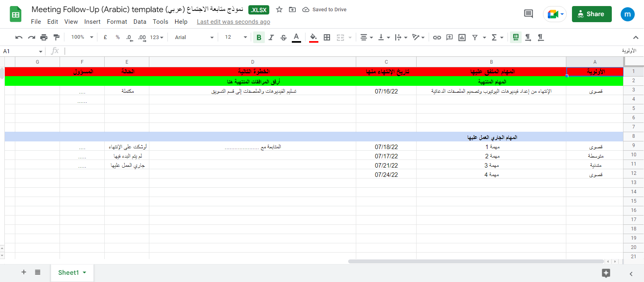644x282 pixels.
Task: Open 'Last edit was seconds ago' history link
Action: click(x=233, y=22)
